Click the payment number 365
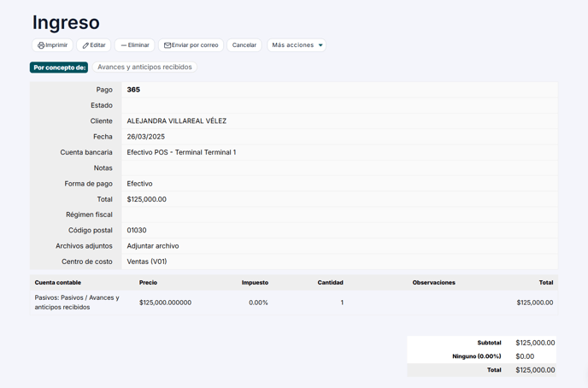Screen dimensions: 588x388 [133, 90]
